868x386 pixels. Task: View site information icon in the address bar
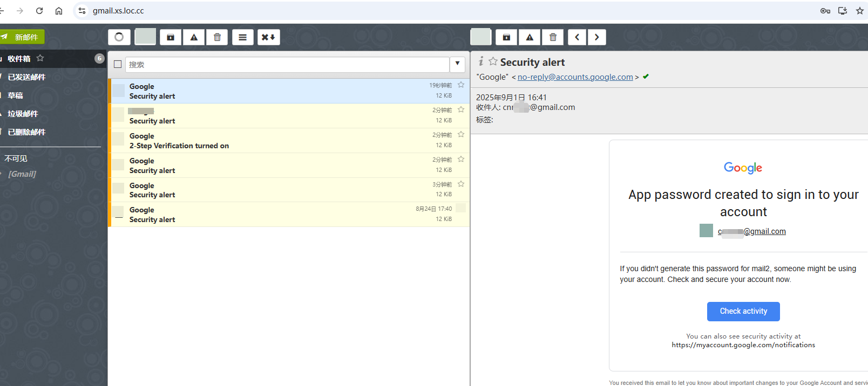pyautogui.click(x=82, y=11)
